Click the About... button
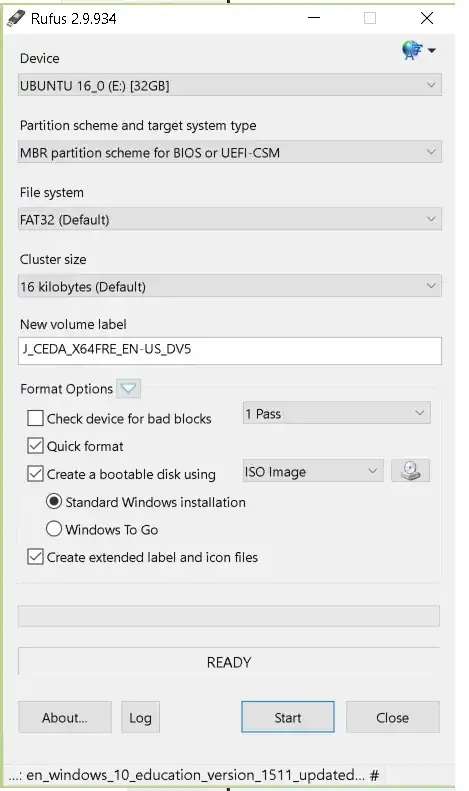The height and width of the screenshot is (791, 469). coord(65,717)
